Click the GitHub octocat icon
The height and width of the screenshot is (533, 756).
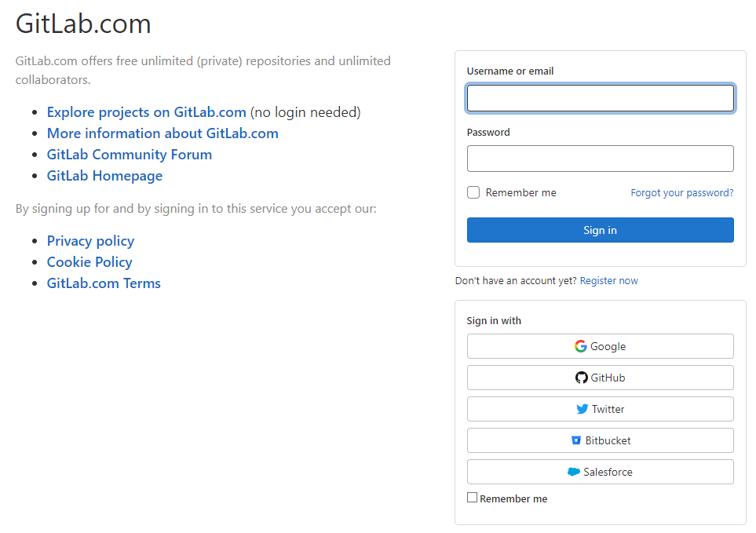click(582, 378)
